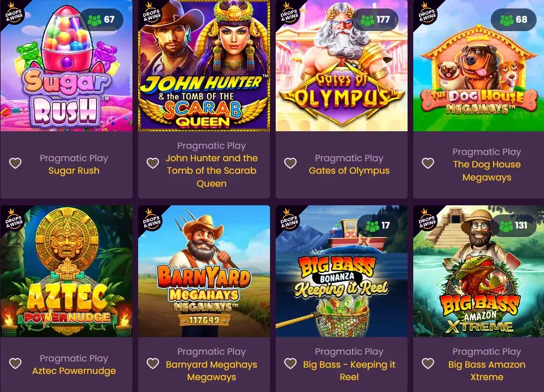
Task: Heart the Big Bass Amazon Xtreme game
Action: point(428,363)
